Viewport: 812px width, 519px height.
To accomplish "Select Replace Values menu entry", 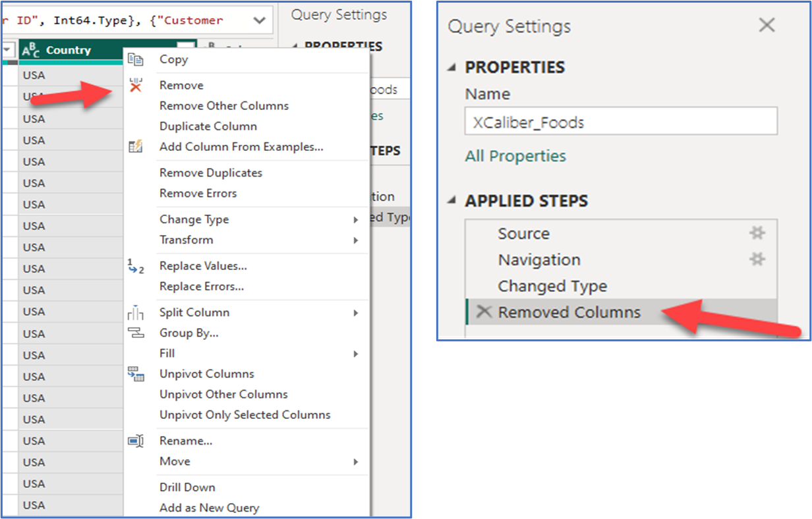I will tap(203, 266).
